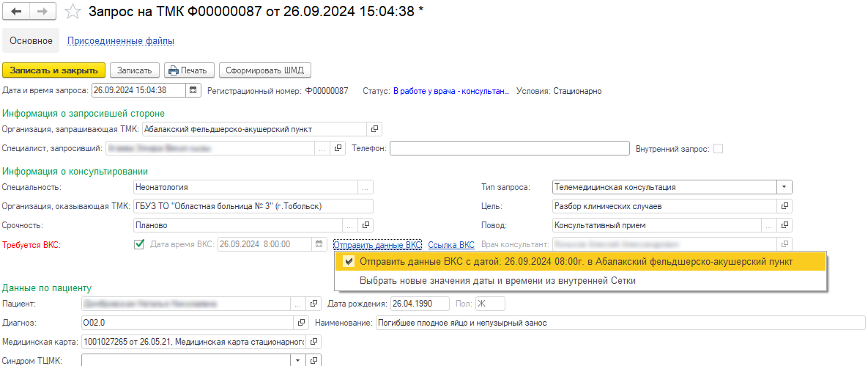This screenshot has height=366, width=868.
Task: Open the medical card record icon
Action: click(x=314, y=342)
